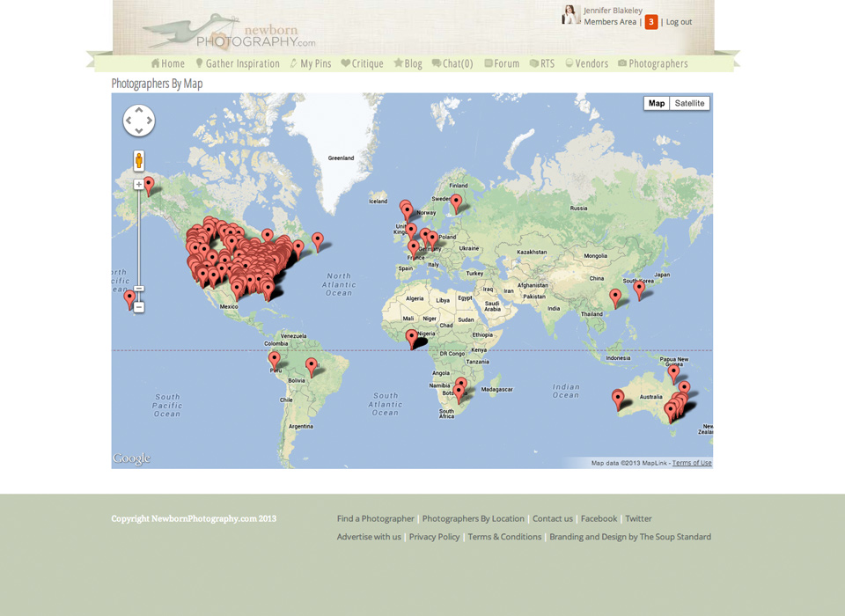Image resolution: width=845 pixels, height=616 pixels.
Task: Open the Privacy Policy link
Action: click(434, 537)
